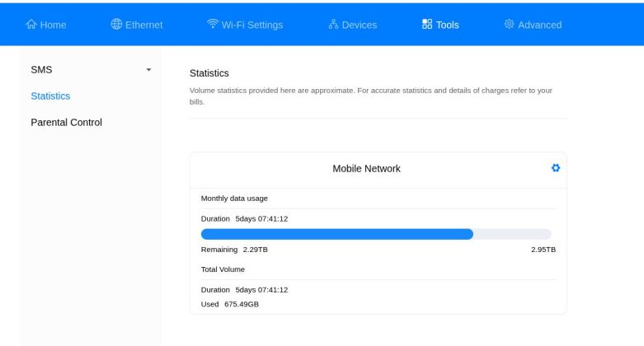This screenshot has height=346, width=644.
Task: Click the monthly data usage progress bar
Action: coord(376,234)
